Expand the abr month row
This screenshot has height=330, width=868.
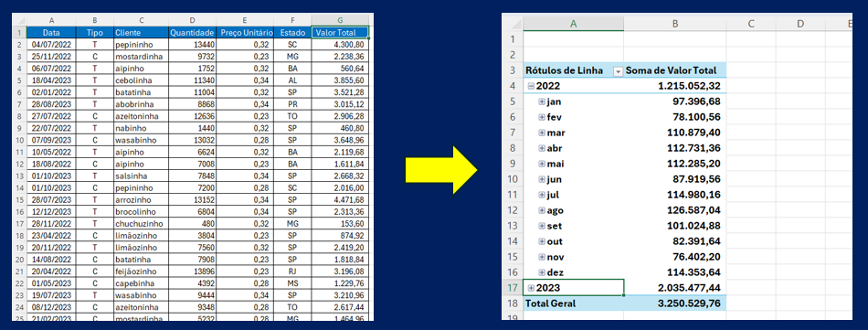[542, 148]
